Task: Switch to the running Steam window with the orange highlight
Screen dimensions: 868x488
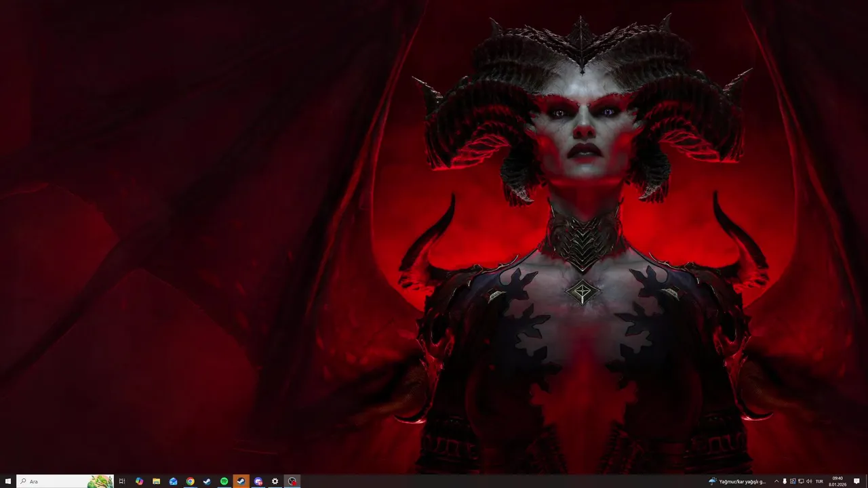Action: pos(241,481)
